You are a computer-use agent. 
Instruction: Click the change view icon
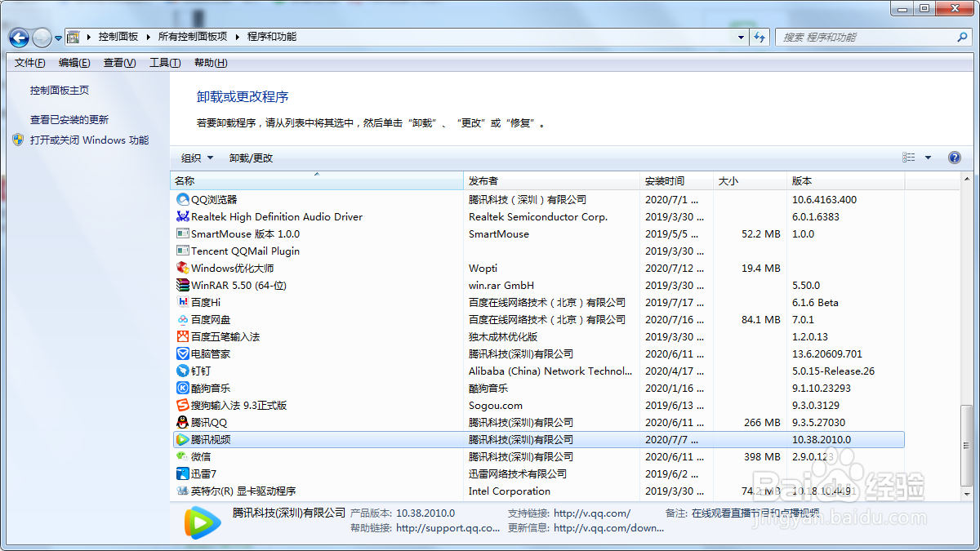pos(909,158)
